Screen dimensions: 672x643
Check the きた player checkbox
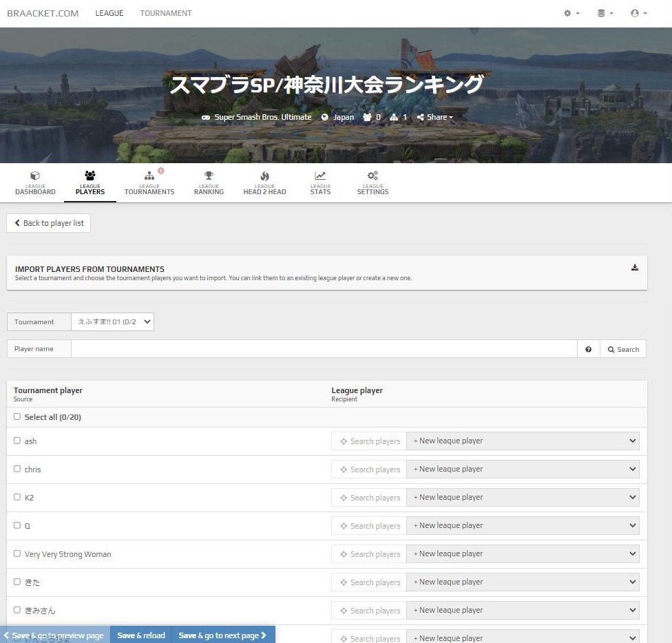pos(17,582)
